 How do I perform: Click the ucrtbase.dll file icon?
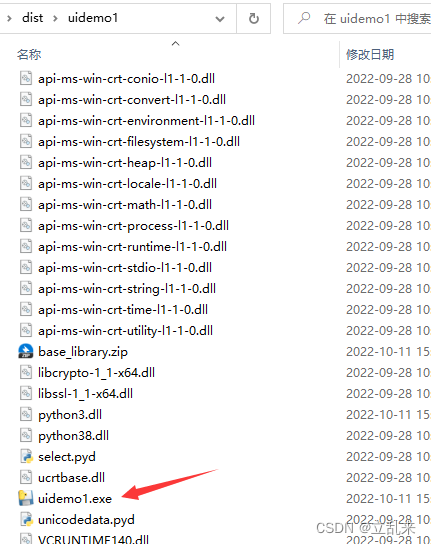pos(26,477)
